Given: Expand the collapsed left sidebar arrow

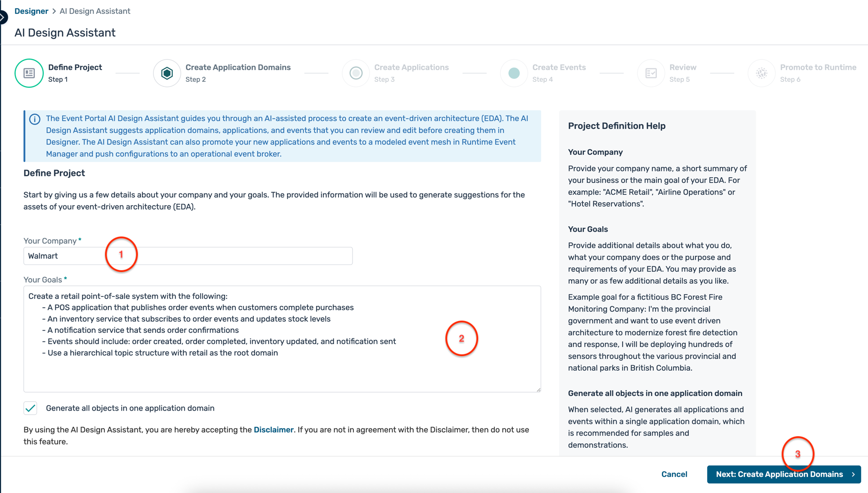Looking at the screenshot, I should point(3,18).
